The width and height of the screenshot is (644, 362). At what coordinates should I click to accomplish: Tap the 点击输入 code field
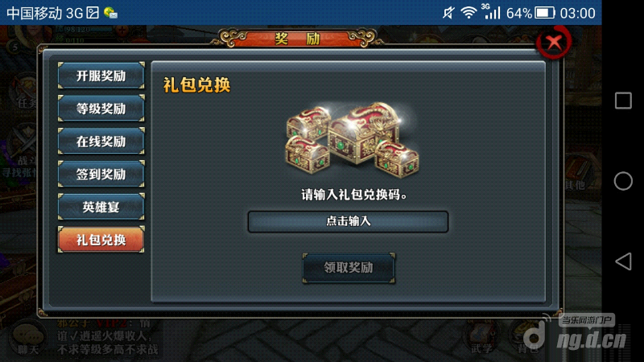pos(348,222)
